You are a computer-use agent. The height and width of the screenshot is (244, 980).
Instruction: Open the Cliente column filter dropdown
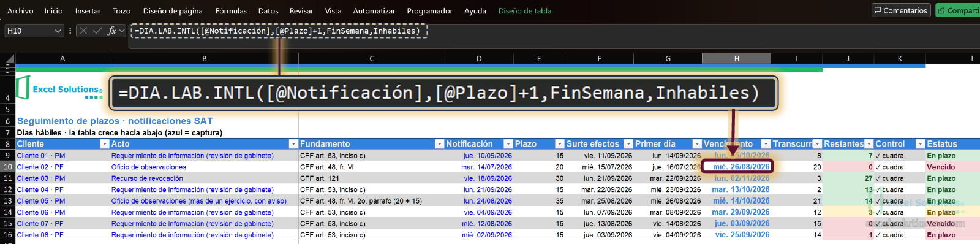click(104, 144)
